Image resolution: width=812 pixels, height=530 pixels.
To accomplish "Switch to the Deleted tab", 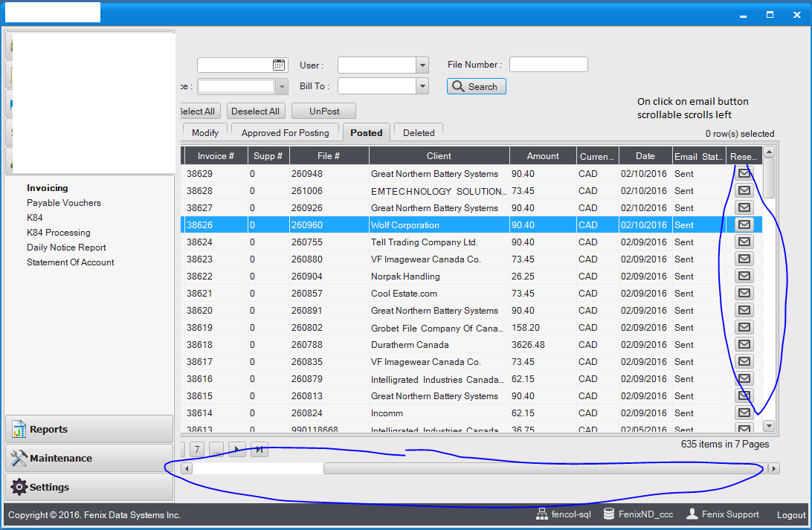I will click(419, 132).
